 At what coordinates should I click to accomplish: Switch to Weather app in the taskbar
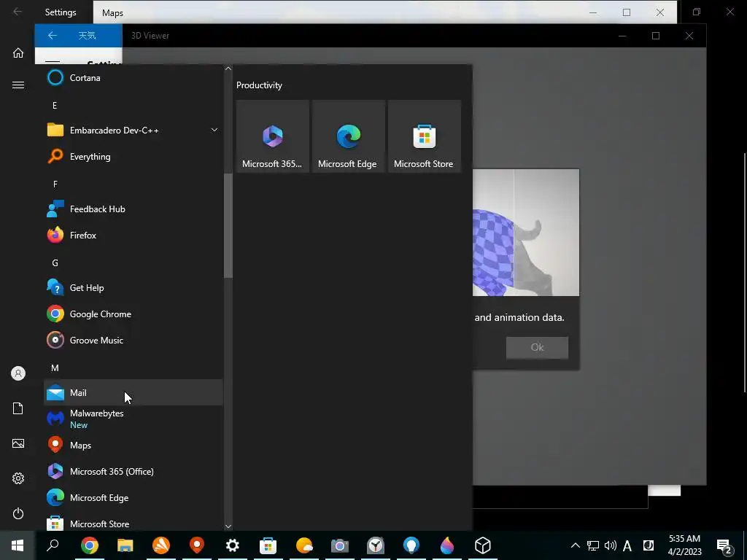coord(304,545)
